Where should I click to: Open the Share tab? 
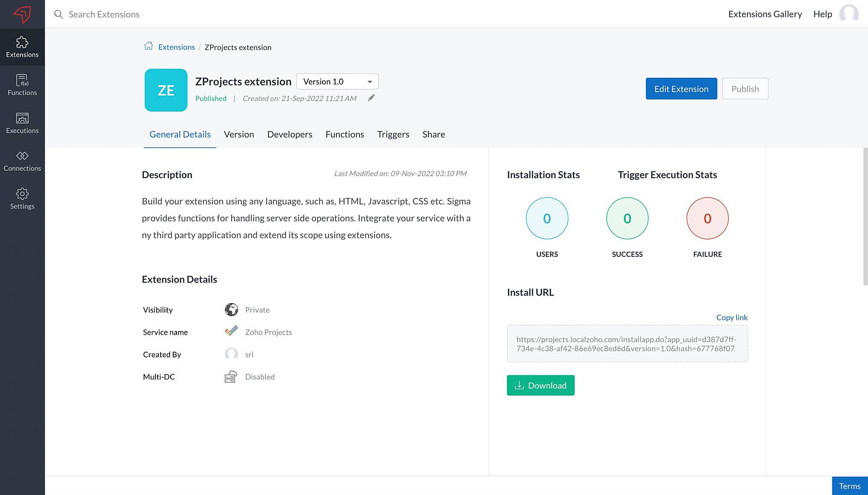pos(434,135)
